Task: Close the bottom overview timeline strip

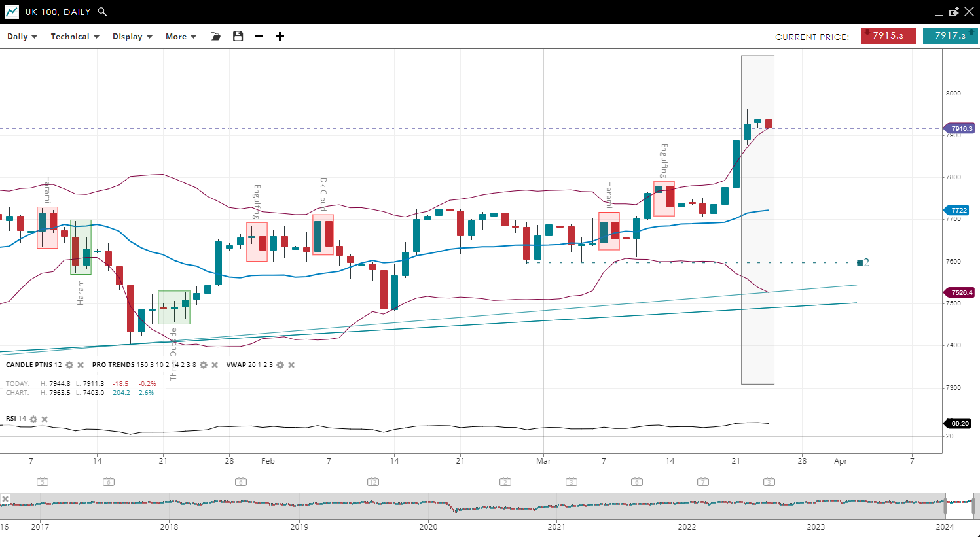Action: tap(5, 499)
